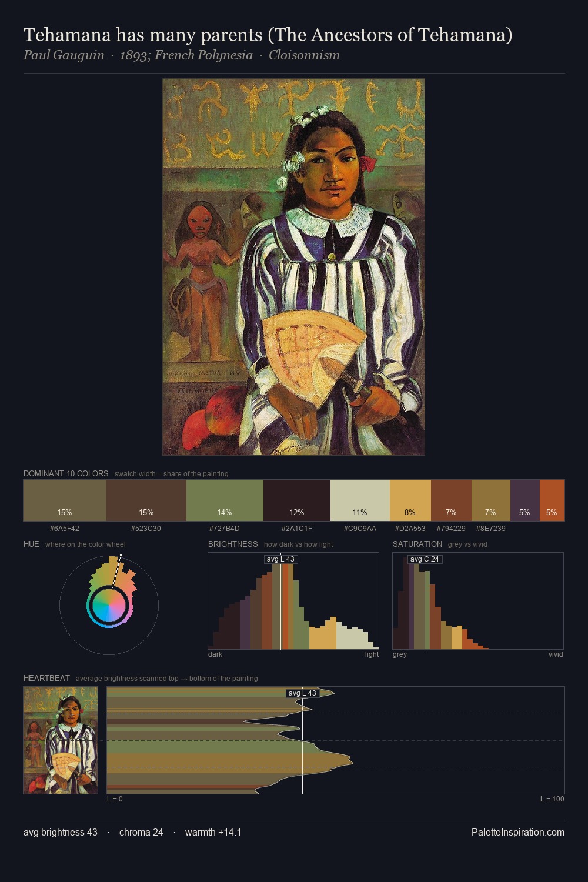The image size is (588, 882).
Task: Click the 'warmth +14.1' footer stat
Action: (x=213, y=833)
